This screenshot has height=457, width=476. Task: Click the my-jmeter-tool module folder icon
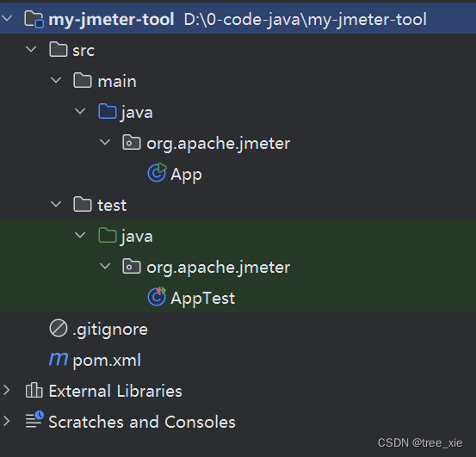(34, 19)
